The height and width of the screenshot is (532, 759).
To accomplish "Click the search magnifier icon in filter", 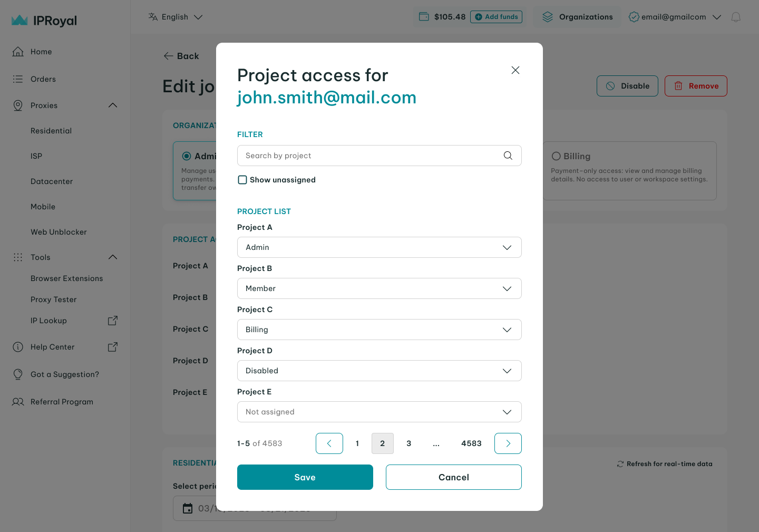I will (x=508, y=156).
